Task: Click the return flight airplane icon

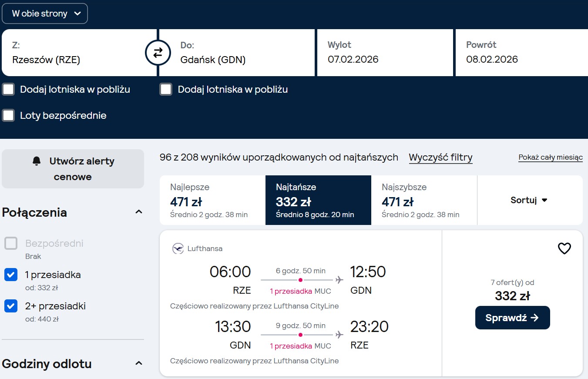Action: (x=339, y=335)
